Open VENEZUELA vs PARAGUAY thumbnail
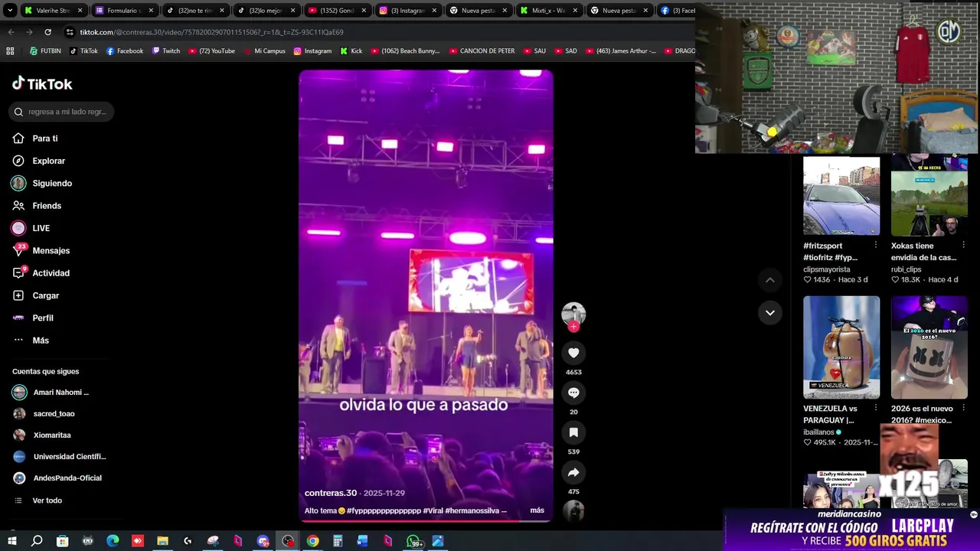The height and width of the screenshot is (551, 980). 841,347
